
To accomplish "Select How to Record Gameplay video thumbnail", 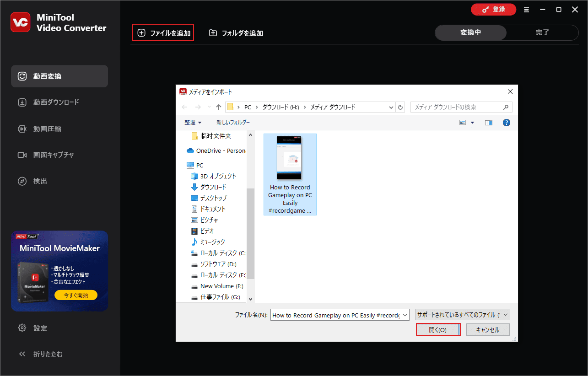I will (290, 174).
